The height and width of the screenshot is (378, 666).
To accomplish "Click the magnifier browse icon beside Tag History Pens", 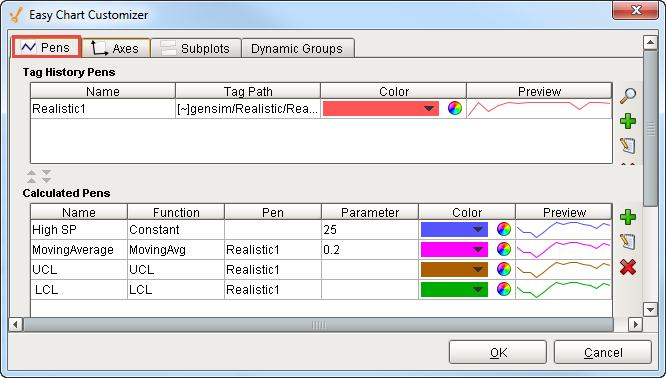I will (x=628, y=96).
